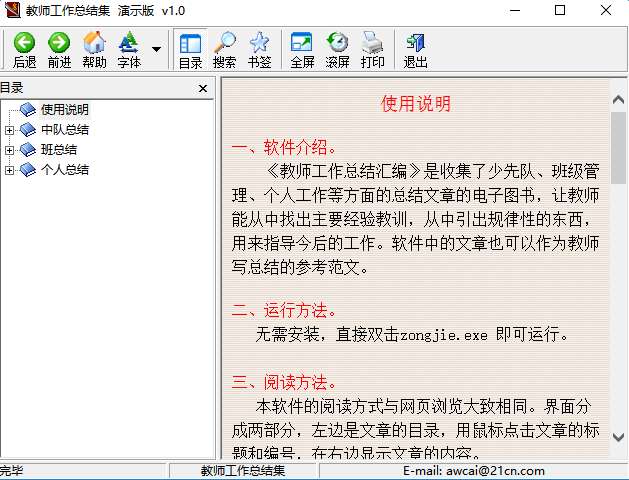Select the 个人总结 tree item
This screenshot has width=629, height=480.
[65, 170]
